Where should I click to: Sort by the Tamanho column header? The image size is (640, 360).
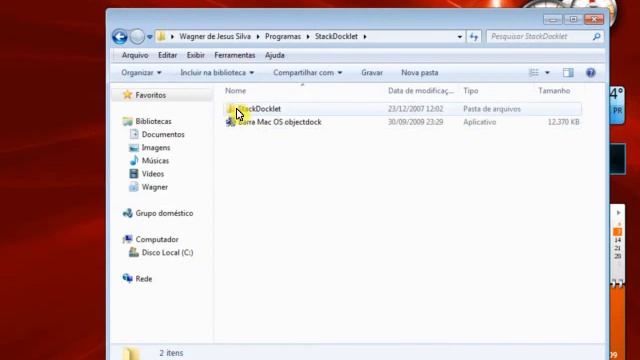(x=554, y=91)
